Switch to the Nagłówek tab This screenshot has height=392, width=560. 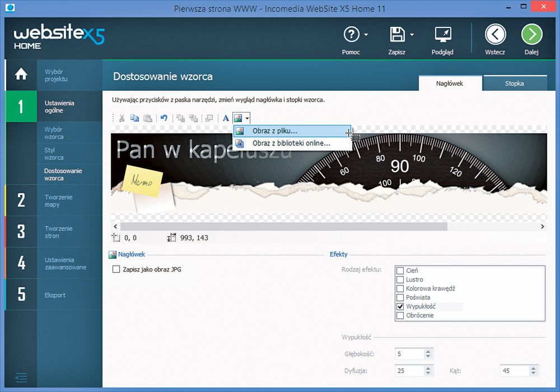point(450,83)
